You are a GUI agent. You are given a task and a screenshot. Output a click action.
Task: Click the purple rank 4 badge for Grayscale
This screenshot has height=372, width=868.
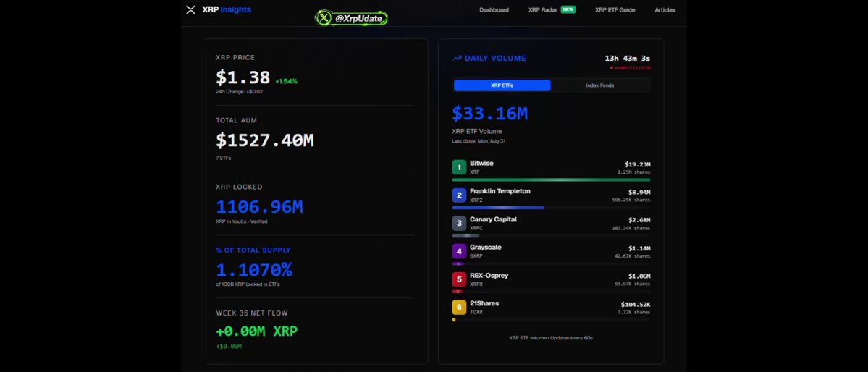(x=459, y=251)
